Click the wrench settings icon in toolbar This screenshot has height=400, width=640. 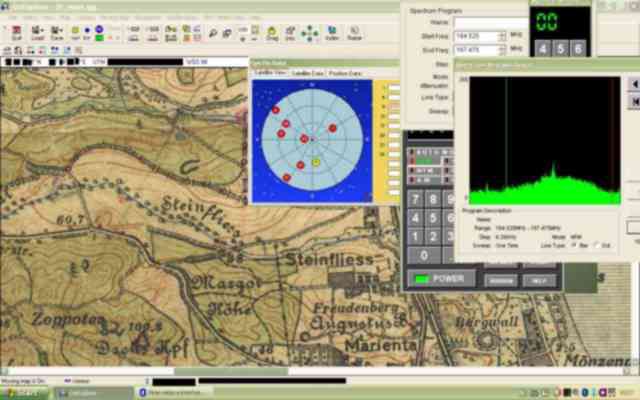[x=213, y=33]
